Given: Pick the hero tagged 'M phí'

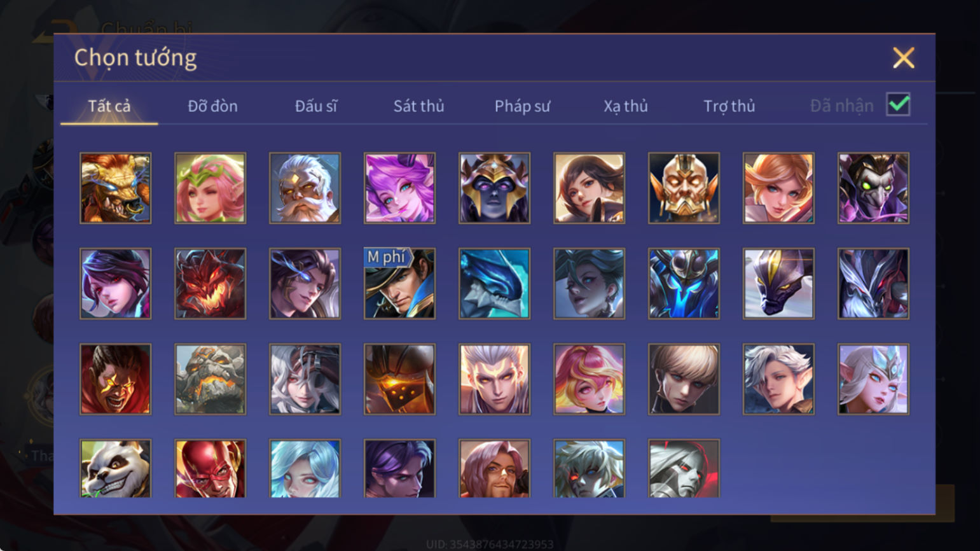Looking at the screenshot, I should [399, 283].
